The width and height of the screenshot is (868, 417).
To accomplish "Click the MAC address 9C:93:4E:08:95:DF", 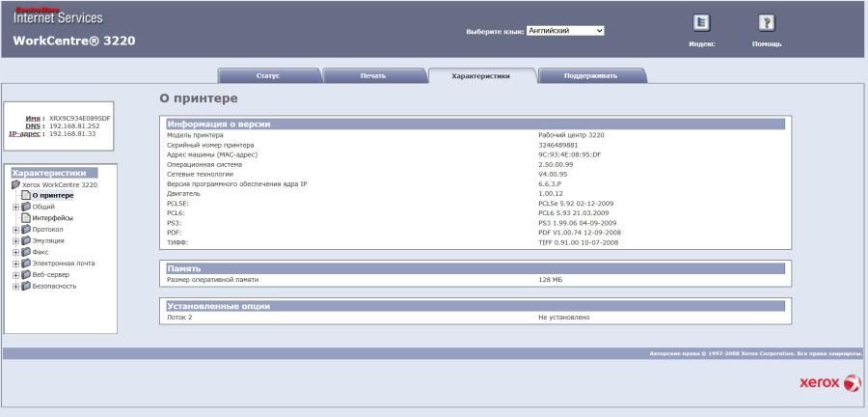I will (x=570, y=155).
